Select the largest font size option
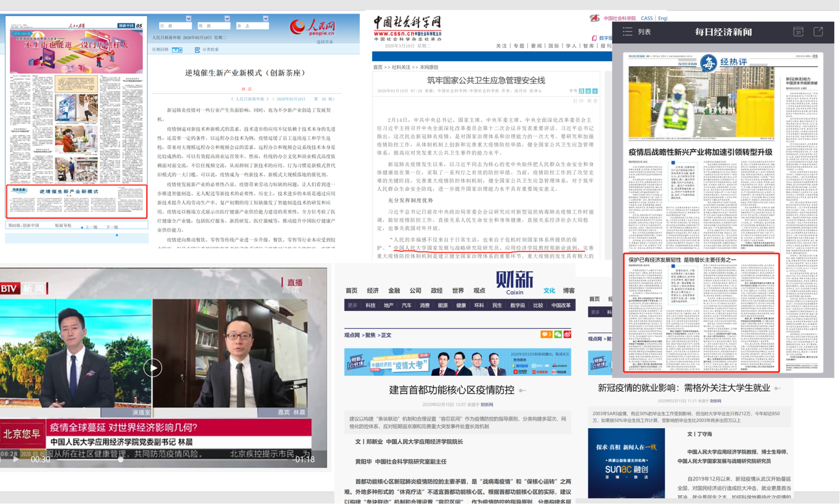This screenshot has height=504, width=840. (x=581, y=91)
